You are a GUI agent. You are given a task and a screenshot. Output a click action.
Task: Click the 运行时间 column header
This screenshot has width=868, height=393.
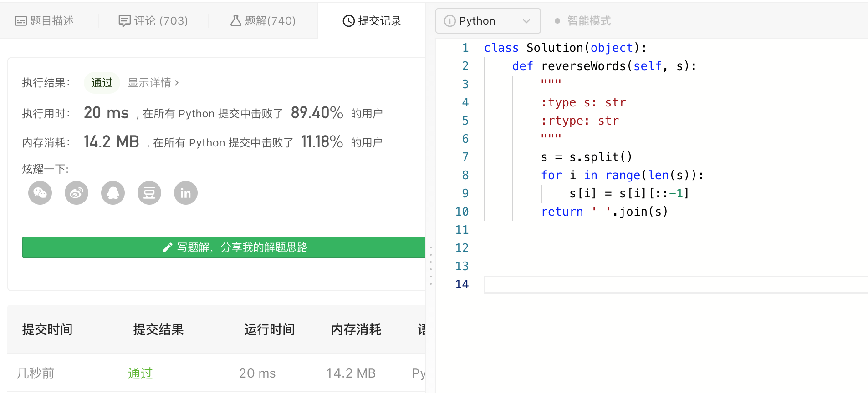click(x=270, y=330)
